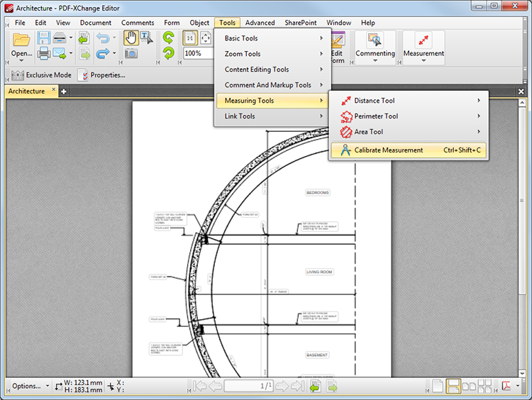Screen dimensions: 532x400
Task: Expand the Commenting toolbar dropdown
Action: (x=375, y=61)
